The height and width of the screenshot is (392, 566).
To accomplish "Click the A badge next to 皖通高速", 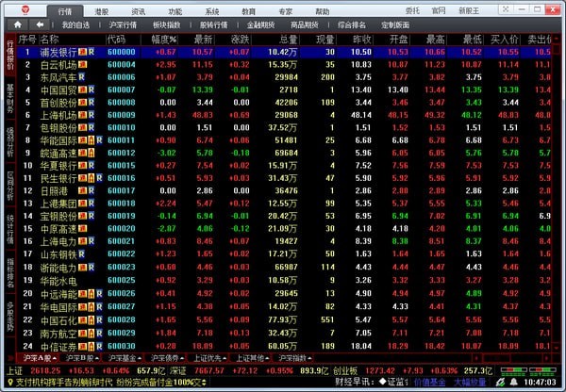I will pyautogui.click(x=92, y=153).
